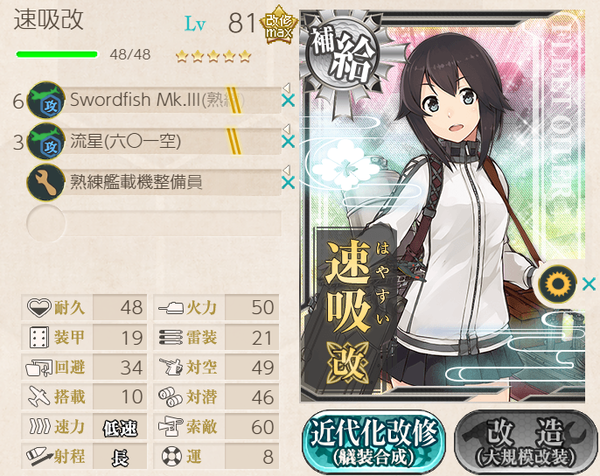Screen dimensions: 600x476
Task: Click the aircraft icon beside 搭載
Action: [x=39, y=396]
